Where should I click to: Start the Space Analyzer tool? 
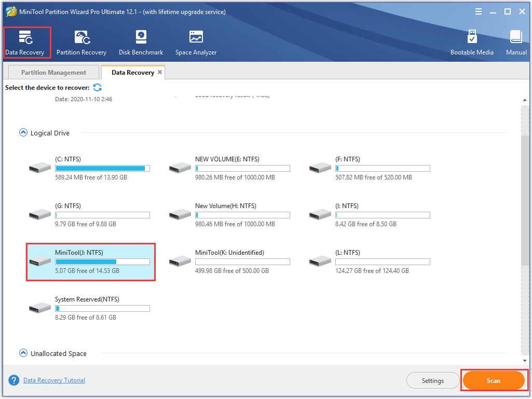tap(196, 43)
